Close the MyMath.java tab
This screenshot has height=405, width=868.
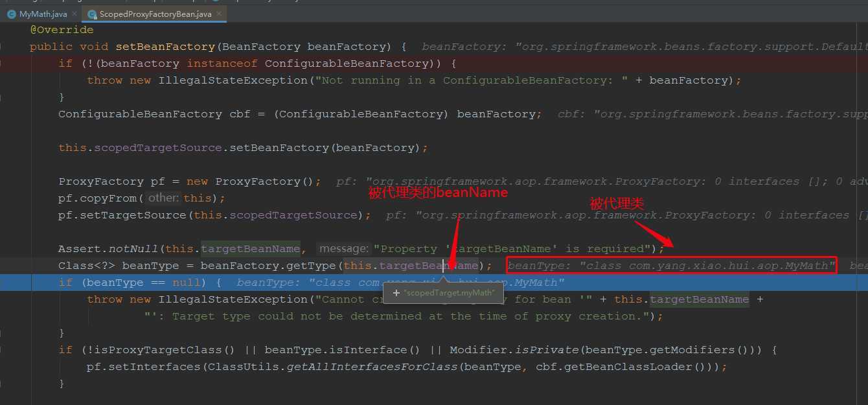(74, 14)
